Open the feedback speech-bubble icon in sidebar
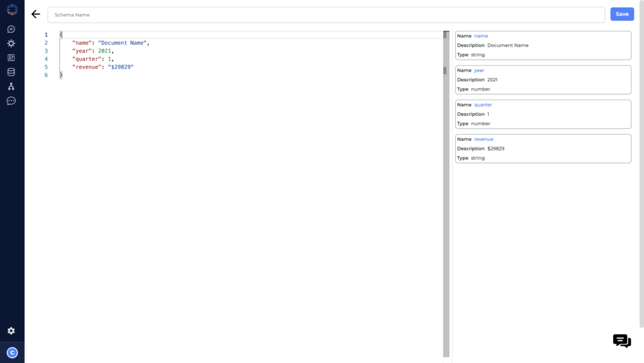The image size is (644, 363). point(11,101)
